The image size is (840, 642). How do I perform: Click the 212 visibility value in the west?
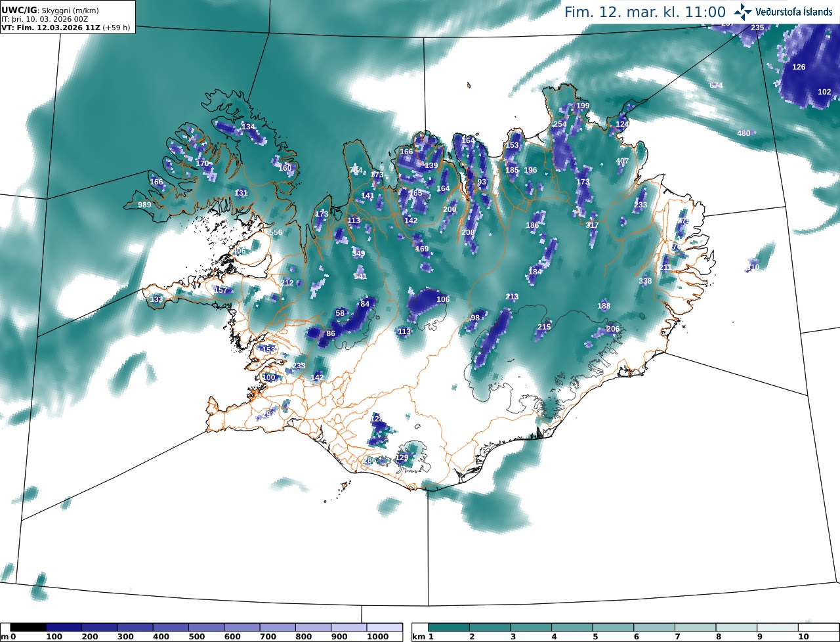(x=287, y=284)
